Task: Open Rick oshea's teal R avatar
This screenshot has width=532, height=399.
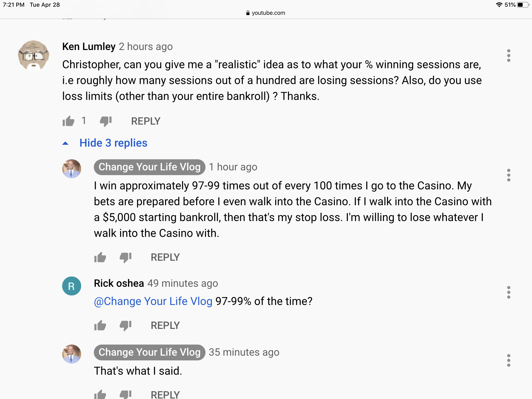Action: coord(72,286)
